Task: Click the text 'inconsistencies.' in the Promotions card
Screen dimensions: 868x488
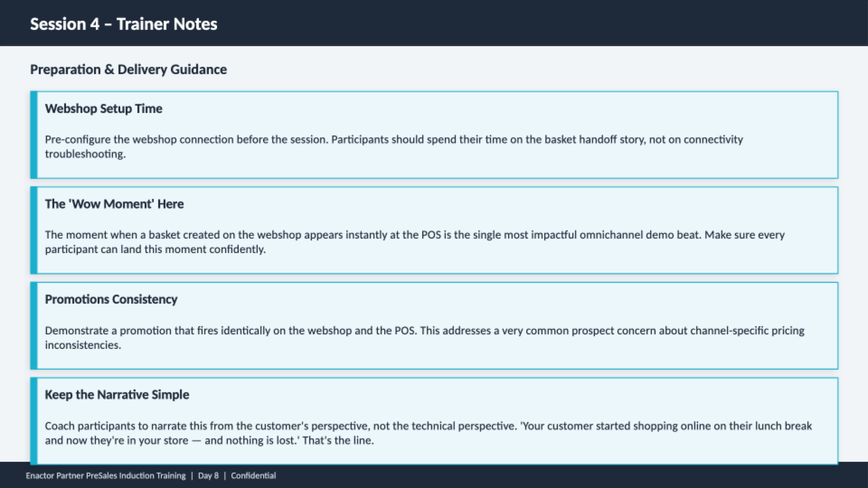Action: coord(83,345)
